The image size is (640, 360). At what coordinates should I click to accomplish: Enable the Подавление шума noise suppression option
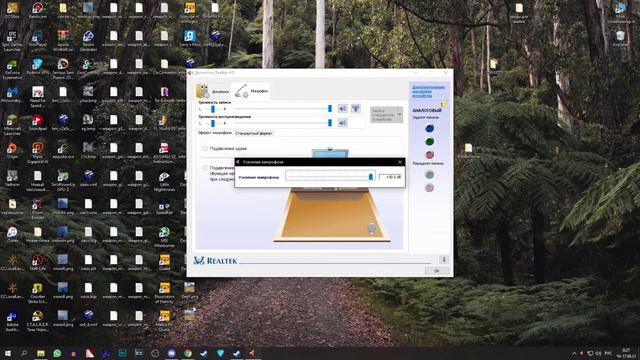[205, 149]
